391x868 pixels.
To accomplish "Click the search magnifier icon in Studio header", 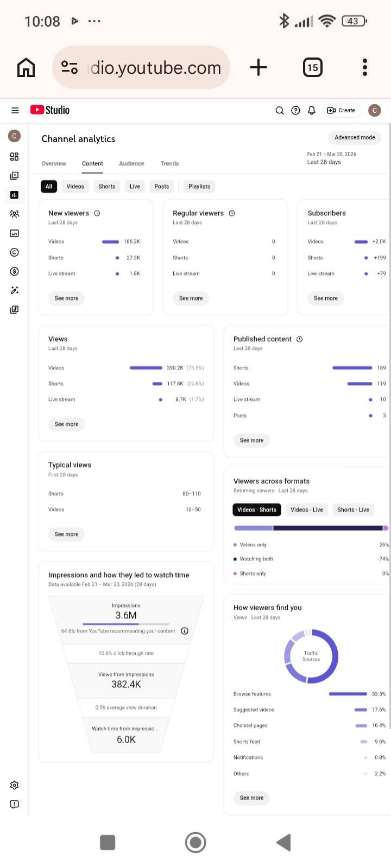I will click(280, 110).
